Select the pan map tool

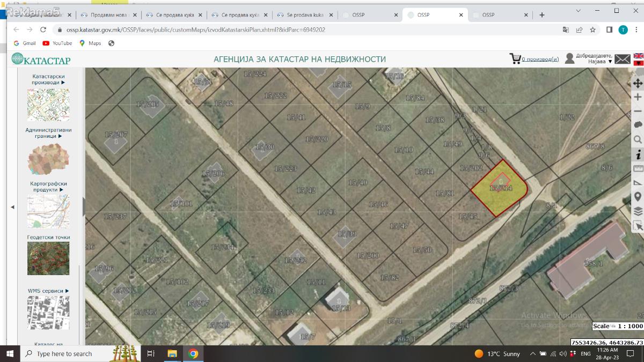(x=638, y=83)
